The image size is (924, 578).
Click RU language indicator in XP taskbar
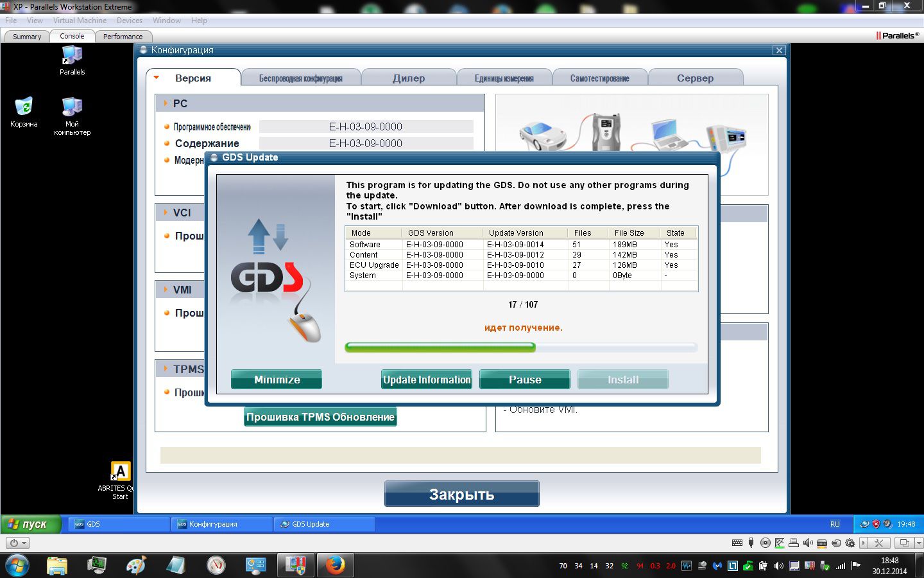click(x=835, y=524)
